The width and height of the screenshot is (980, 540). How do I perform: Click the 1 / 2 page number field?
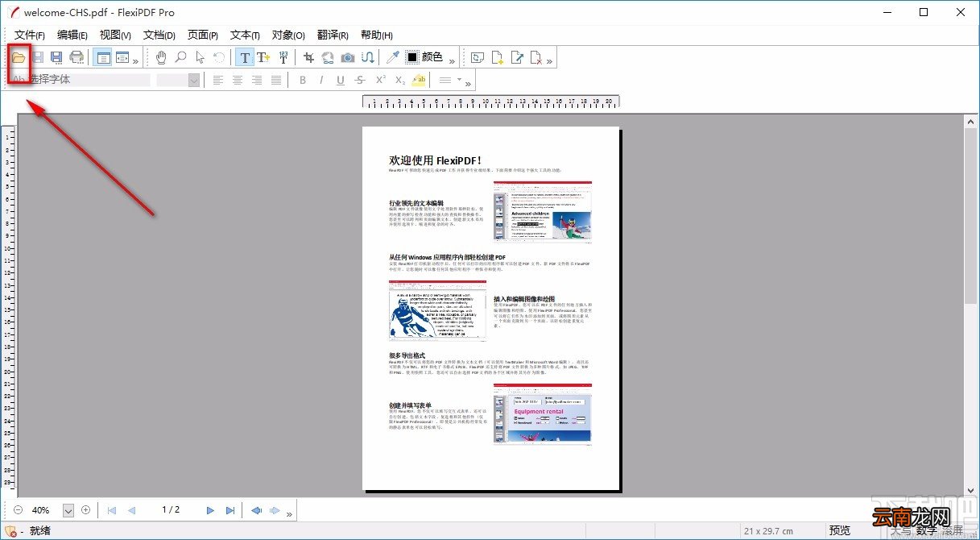[171, 510]
